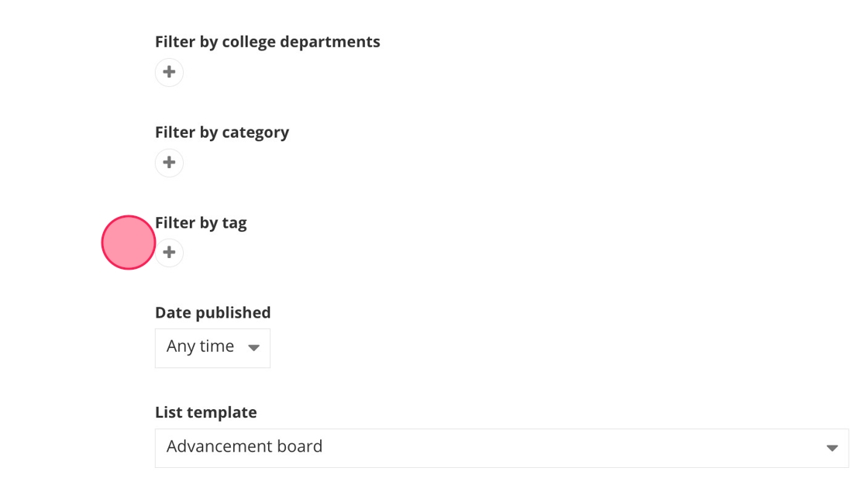
Task: Click the 'Filter by category' label
Action: 222,132
